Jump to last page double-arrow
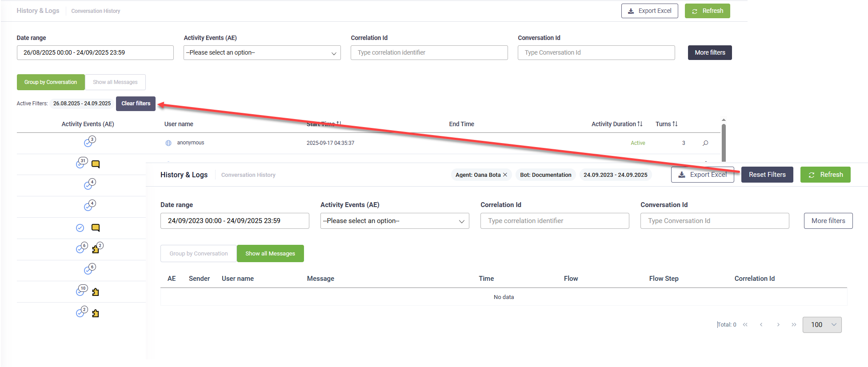The image size is (868, 367). (x=794, y=325)
